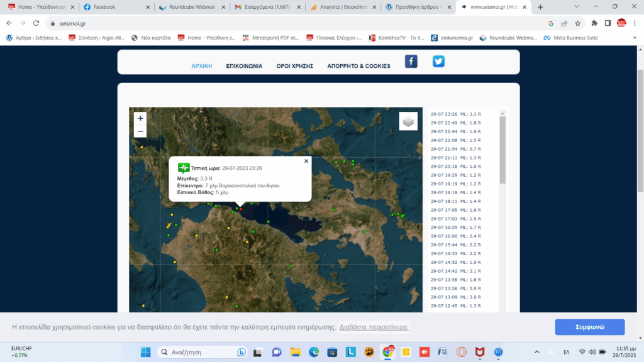This screenshot has height=362, width=644.
Task: Open the Facebook page icon
Action: 411,62
